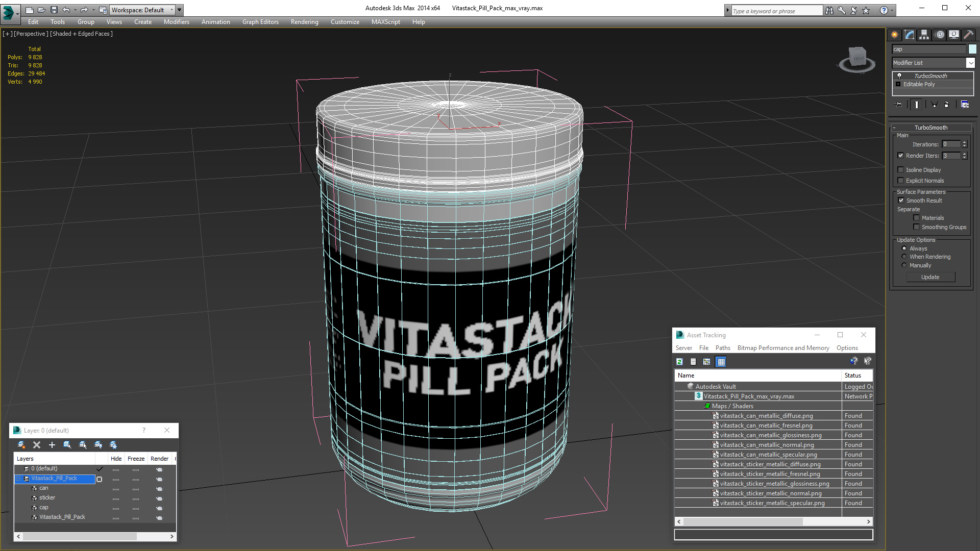Image resolution: width=980 pixels, height=551 pixels.
Task: Click Hide/Unhide All Layers icon
Action: pos(98,445)
